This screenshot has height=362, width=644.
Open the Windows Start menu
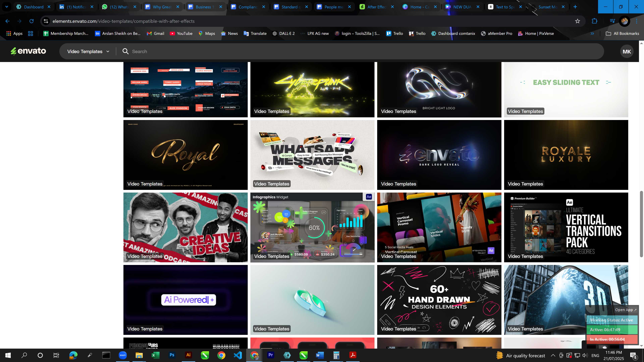(x=8, y=355)
